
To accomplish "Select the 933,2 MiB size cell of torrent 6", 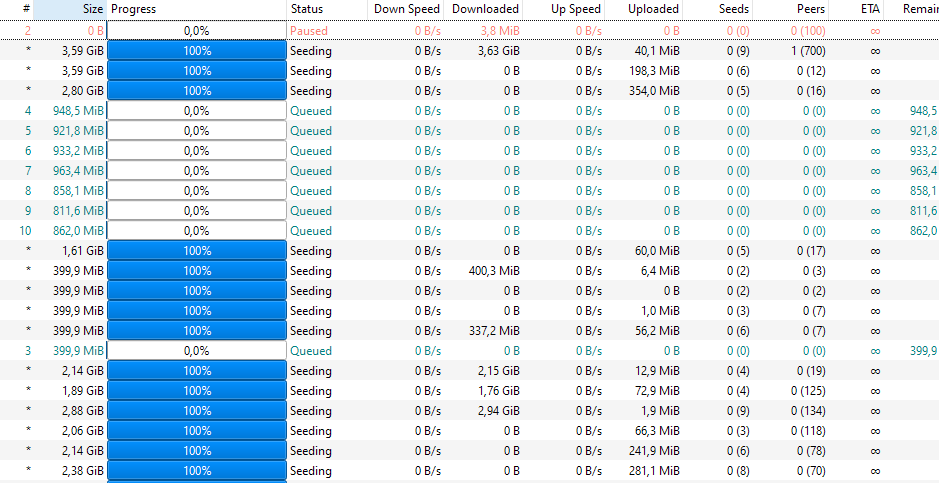I will pos(78,150).
